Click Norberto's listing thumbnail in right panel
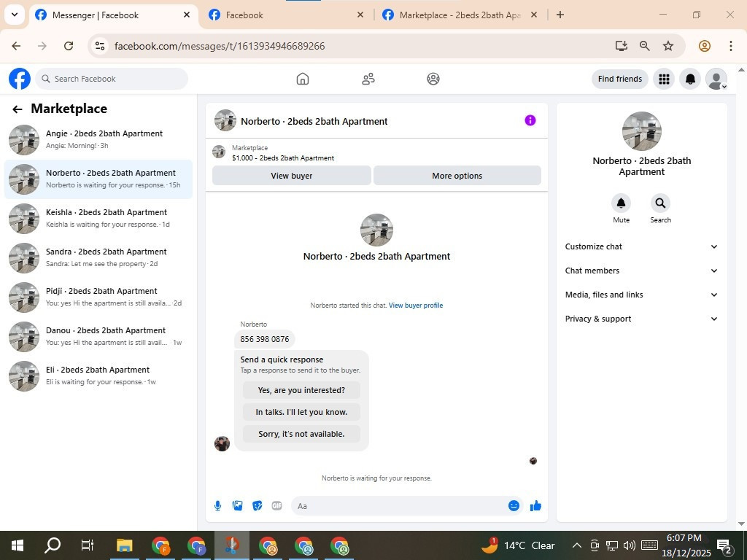The width and height of the screenshot is (747, 560). pos(641,131)
